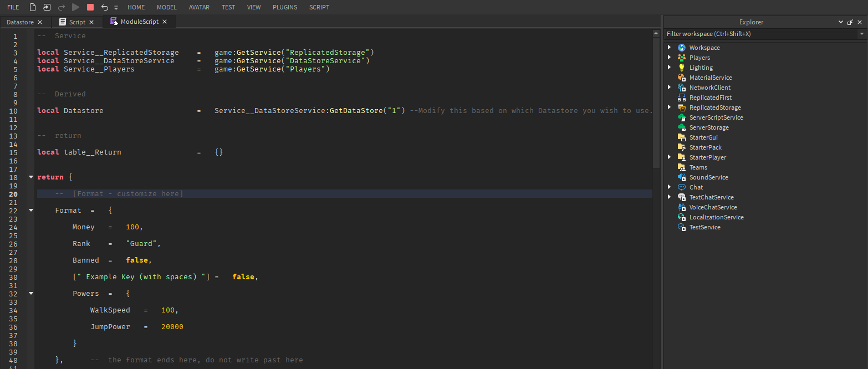
Task: Open Explorer panel options chevron
Action: tap(841, 22)
